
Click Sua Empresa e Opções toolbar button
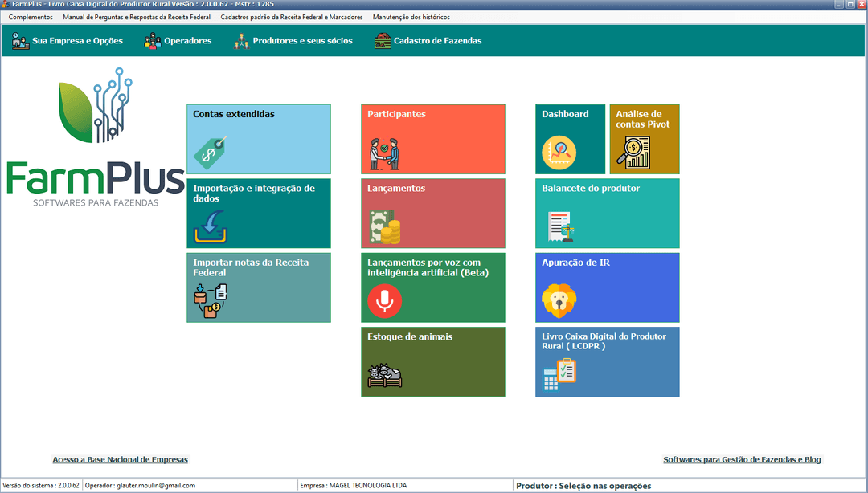click(68, 41)
